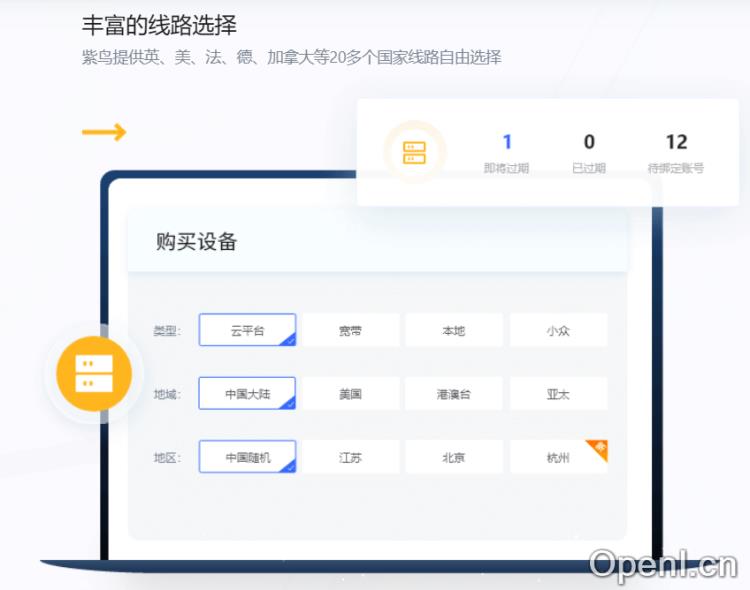Open 待绑定账号 count of 12
750x590 pixels.
[676, 143]
